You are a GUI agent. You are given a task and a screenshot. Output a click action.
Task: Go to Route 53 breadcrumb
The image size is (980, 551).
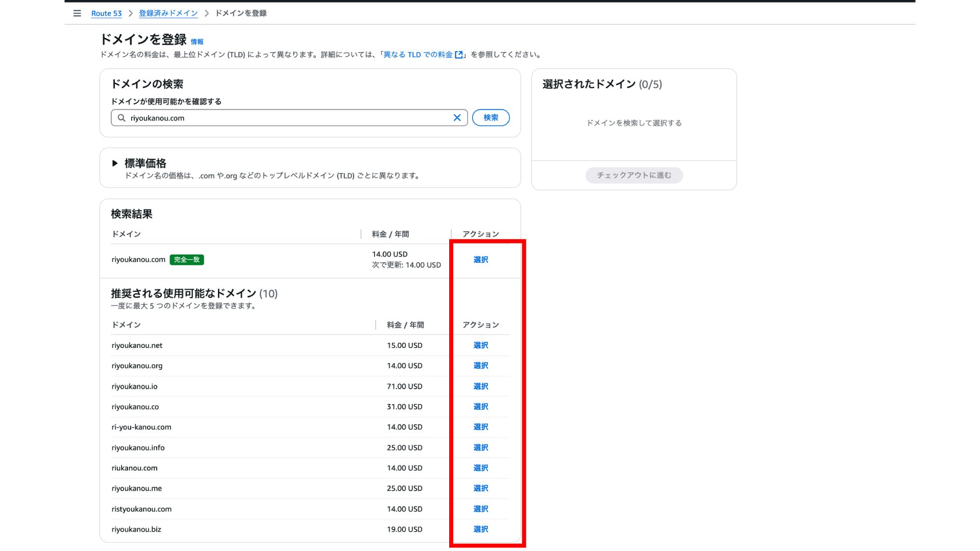point(106,13)
